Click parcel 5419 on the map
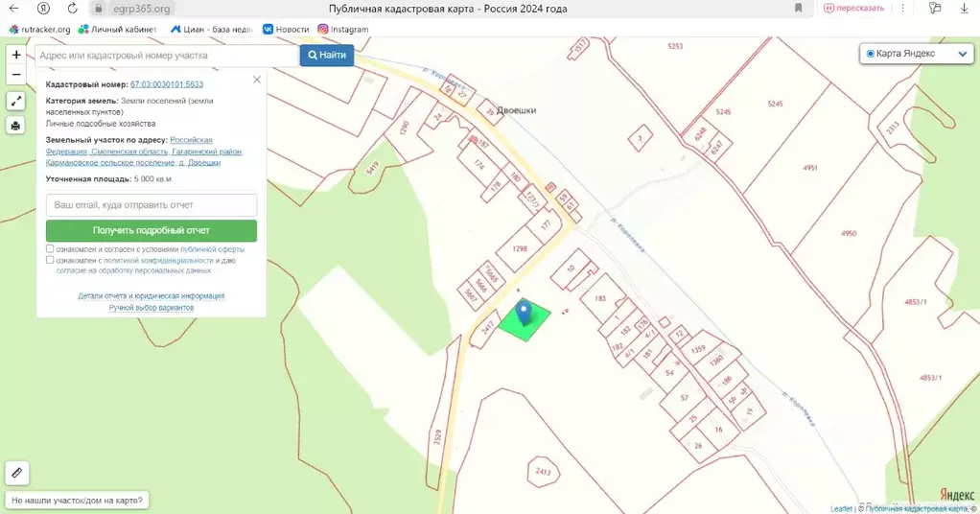Viewport: 980px width, 514px height. (x=372, y=168)
